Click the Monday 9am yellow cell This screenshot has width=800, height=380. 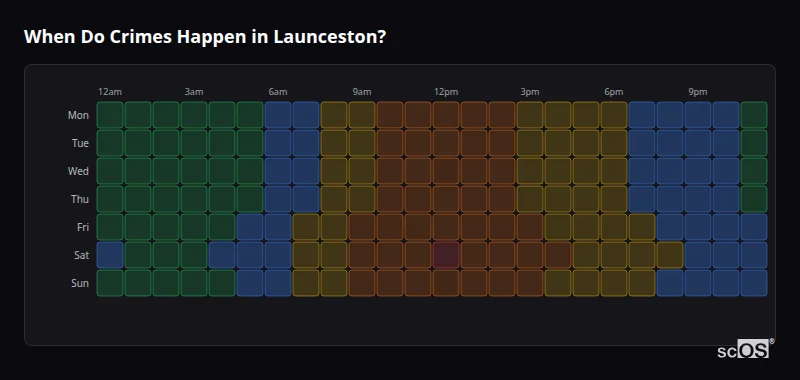(362, 115)
